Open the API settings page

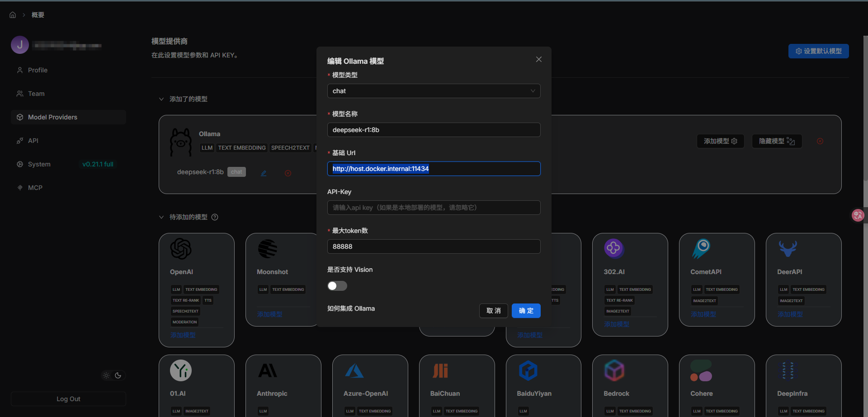(x=68, y=141)
